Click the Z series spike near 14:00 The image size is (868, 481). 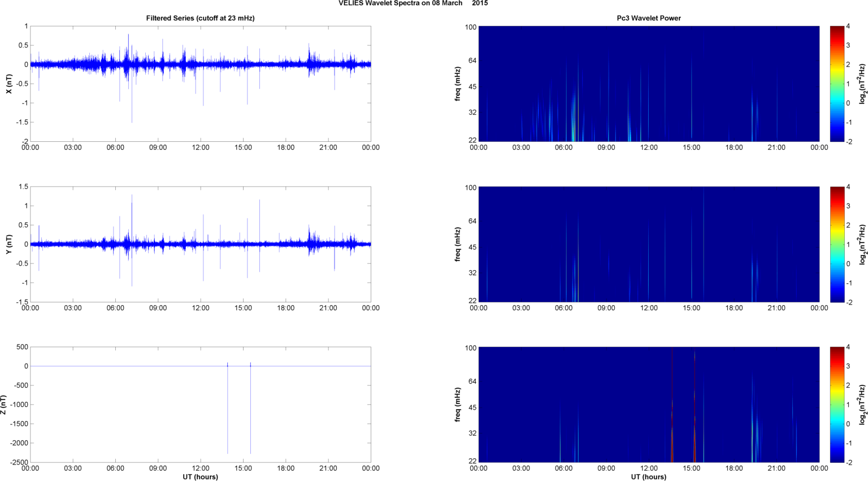pos(228,408)
